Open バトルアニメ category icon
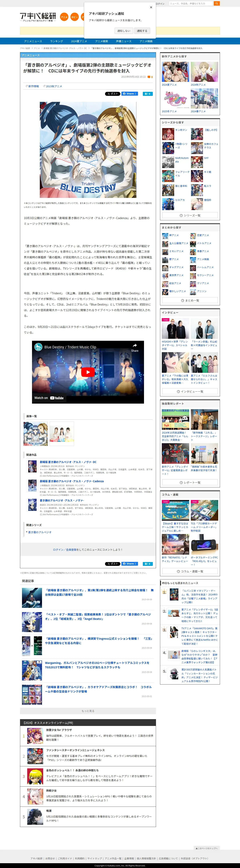 193,244
